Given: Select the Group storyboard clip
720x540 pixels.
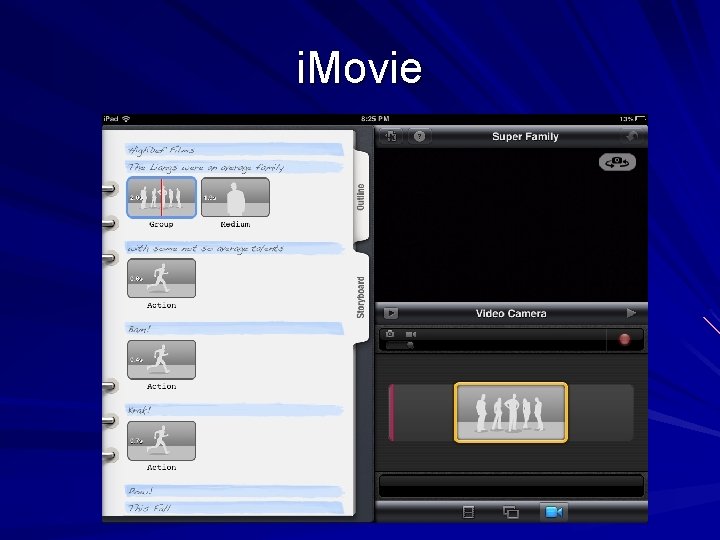Looking at the screenshot, I should pos(161,197).
